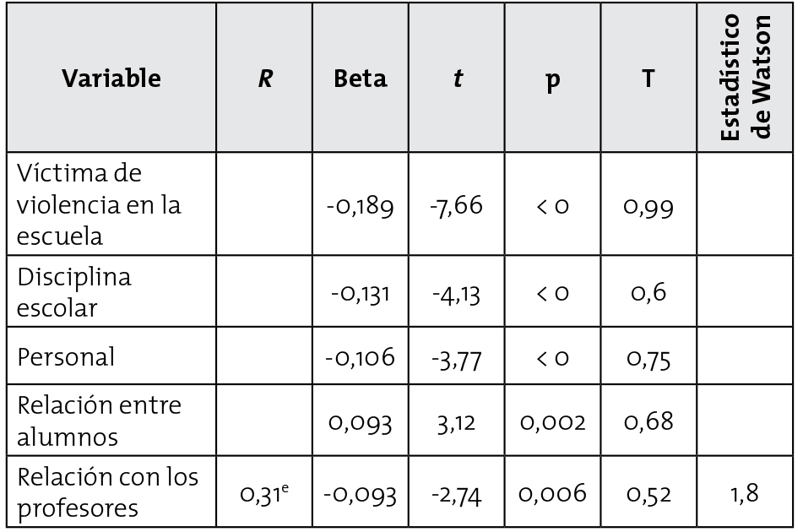Select the italic R column header
The image size is (803, 532).
click(x=265, y=79)
